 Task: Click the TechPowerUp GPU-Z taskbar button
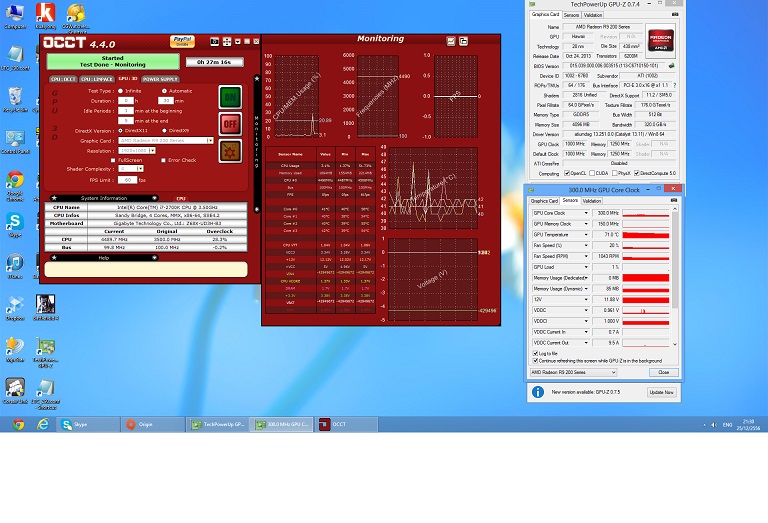coord(217,424)
